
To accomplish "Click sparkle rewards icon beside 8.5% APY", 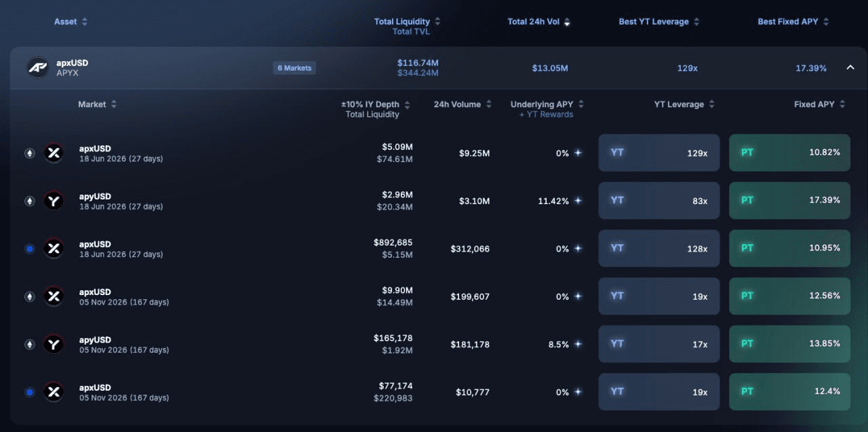I will click(578, 344).
